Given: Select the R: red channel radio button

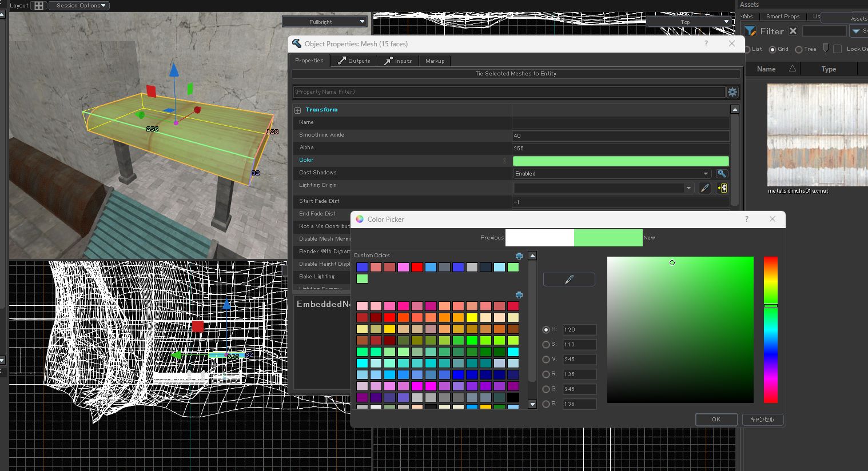Looking at the screenshot, I should (546, 374).
